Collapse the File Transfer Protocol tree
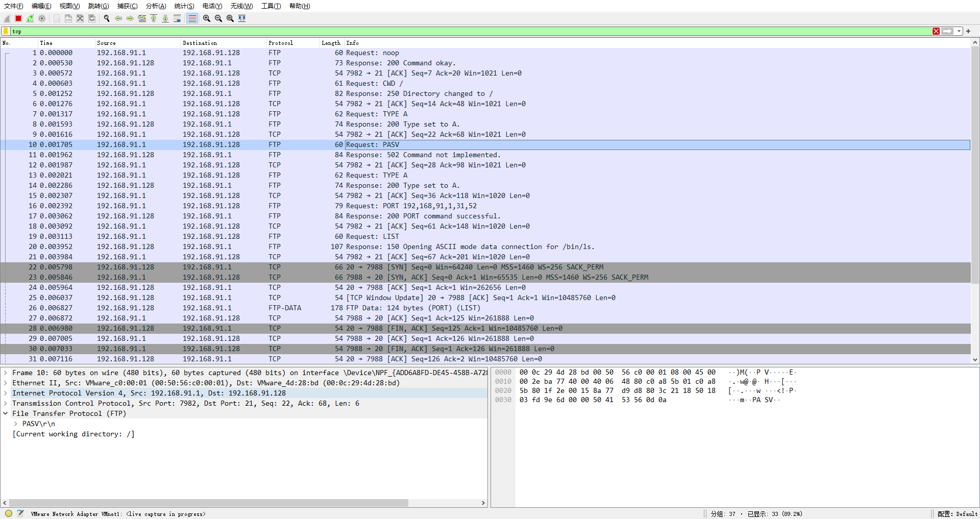Viewport: 980px width, 519px height. click(x=5, y=413)
